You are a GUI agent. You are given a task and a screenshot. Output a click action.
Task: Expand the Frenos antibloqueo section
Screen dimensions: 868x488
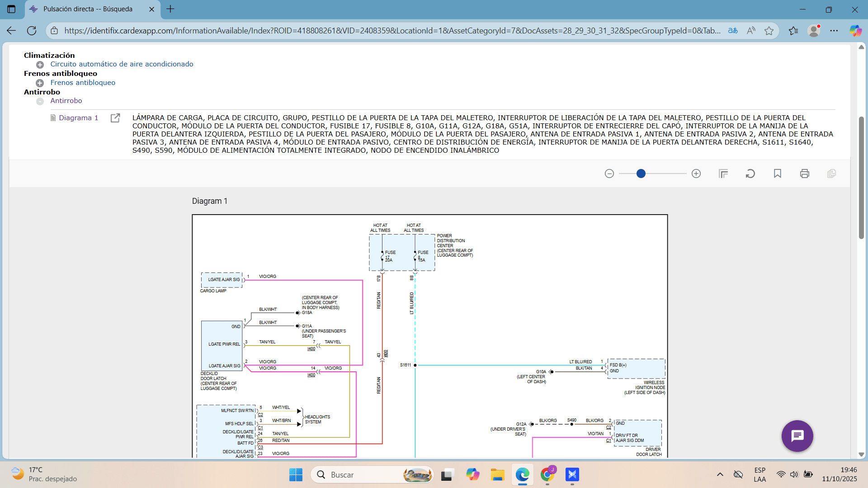(x=39, y=83)
